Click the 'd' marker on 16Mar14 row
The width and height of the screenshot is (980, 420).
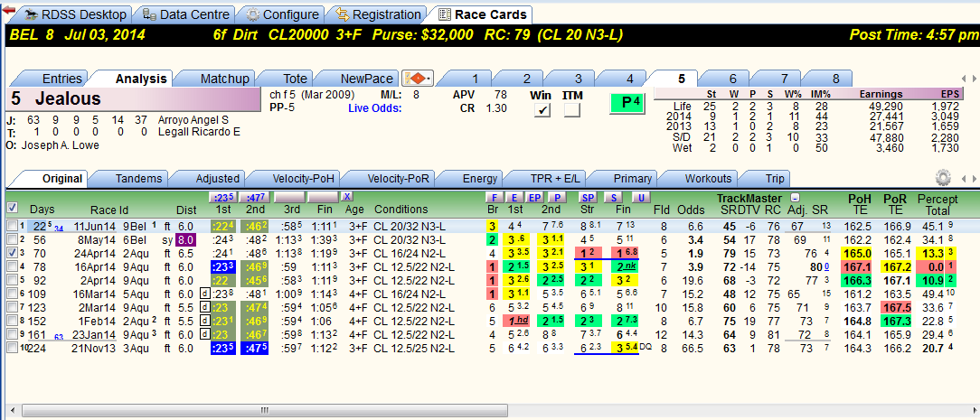(x=203, y=293)
